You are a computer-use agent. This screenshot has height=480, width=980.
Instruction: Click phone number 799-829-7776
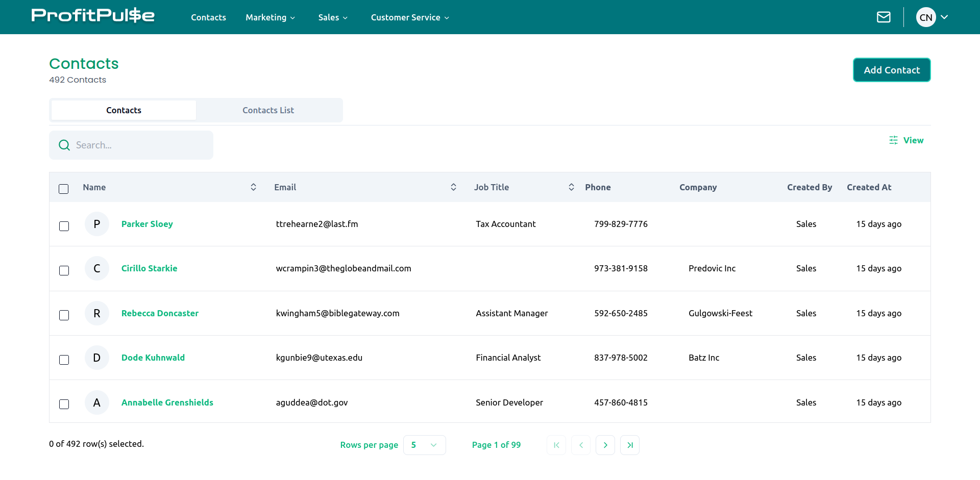[621, 224]
